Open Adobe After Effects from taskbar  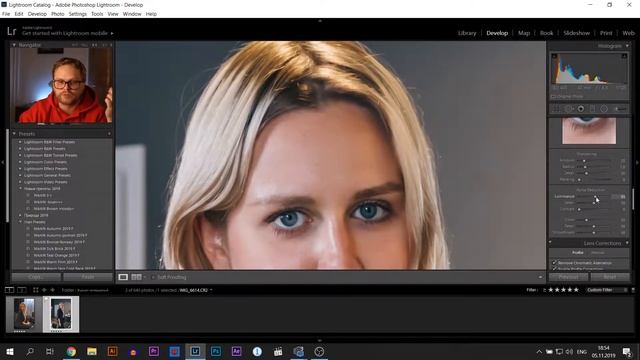coord(236,351)
